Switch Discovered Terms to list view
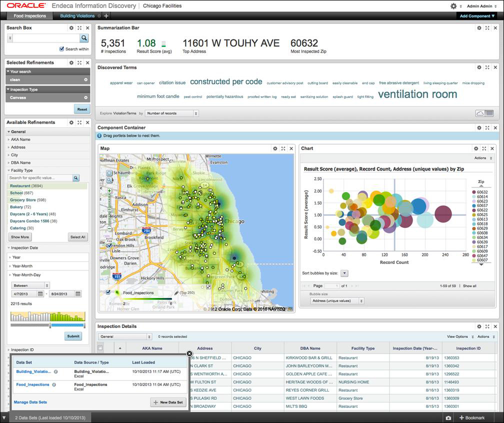This screenshot has height=423, width=504. tap(489, 113)
